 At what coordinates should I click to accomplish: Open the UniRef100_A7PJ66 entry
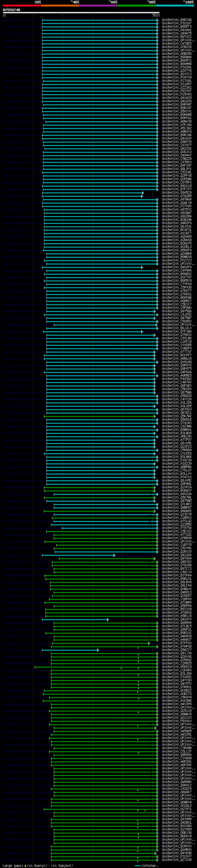coord(176,125)
